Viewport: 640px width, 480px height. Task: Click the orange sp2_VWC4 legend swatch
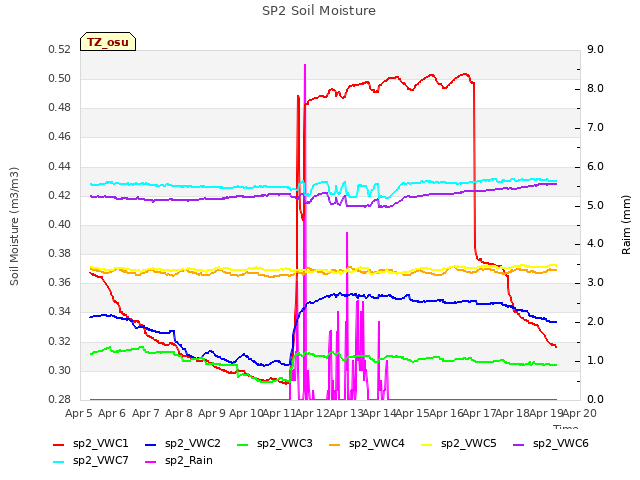pyautogui.click(x=335, y=445)
